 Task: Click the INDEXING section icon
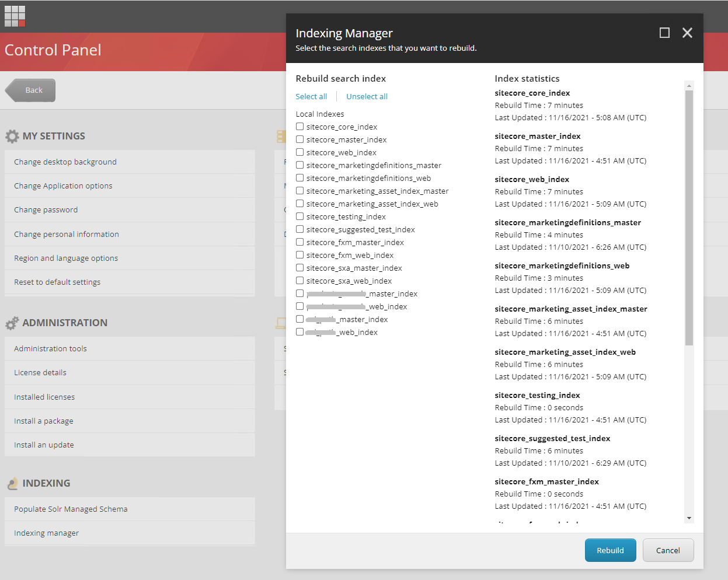pos(13,483)
